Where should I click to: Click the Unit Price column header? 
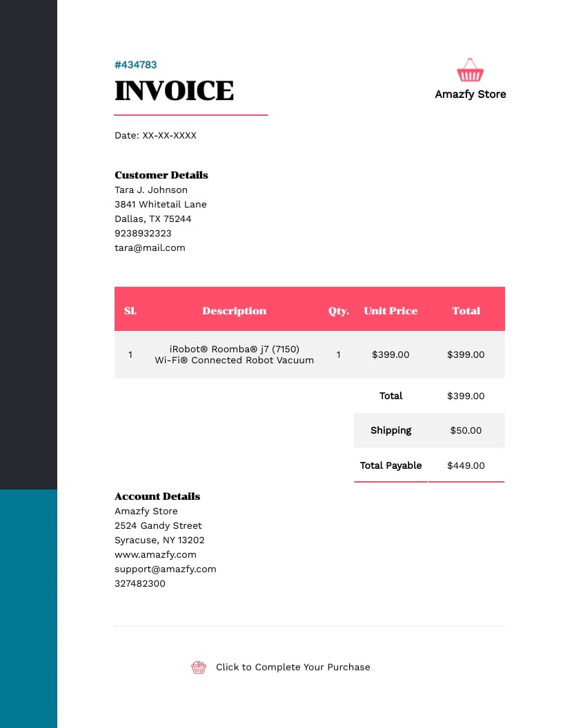tap(391, 311)
